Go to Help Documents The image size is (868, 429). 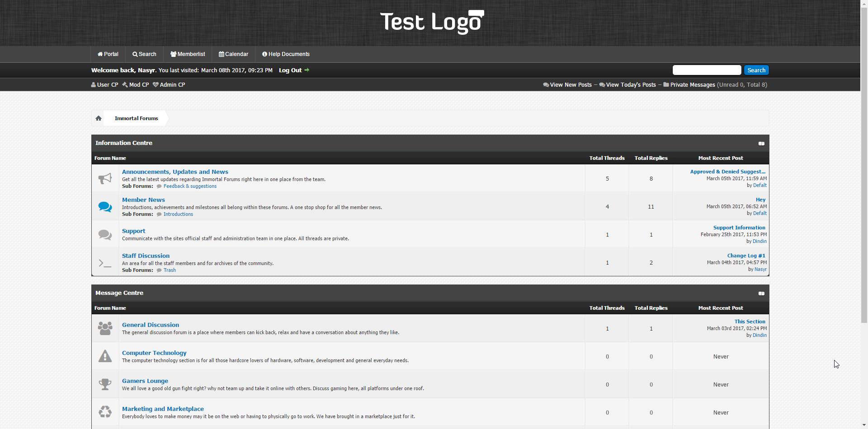pyautogui.click(x=286, y=54)
